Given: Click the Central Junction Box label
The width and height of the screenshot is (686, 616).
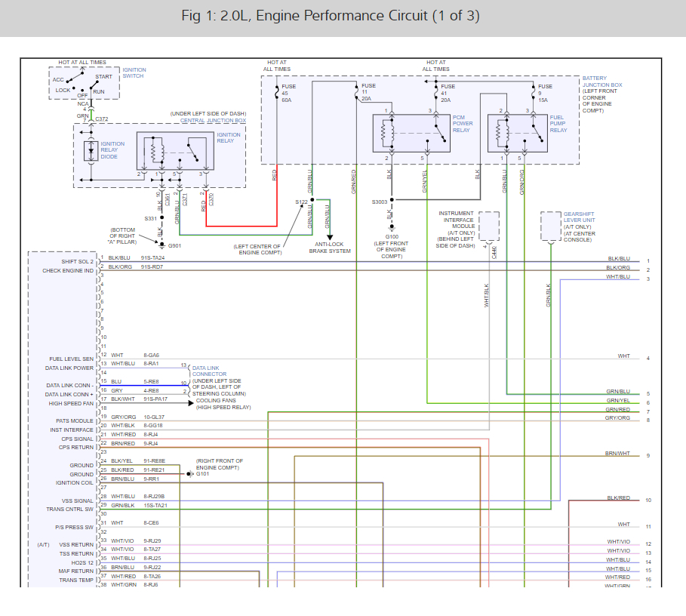Looking at the screenshot, I should tap(213, 121).
